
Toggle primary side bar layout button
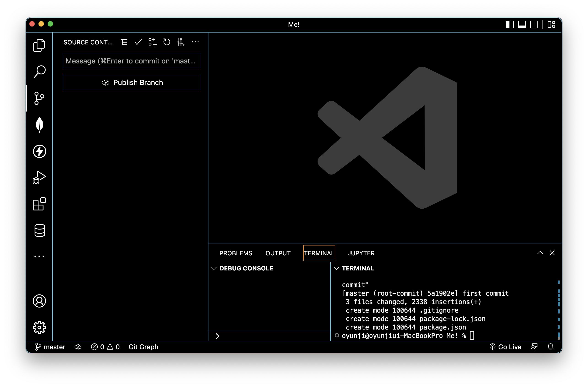(510, 25)
